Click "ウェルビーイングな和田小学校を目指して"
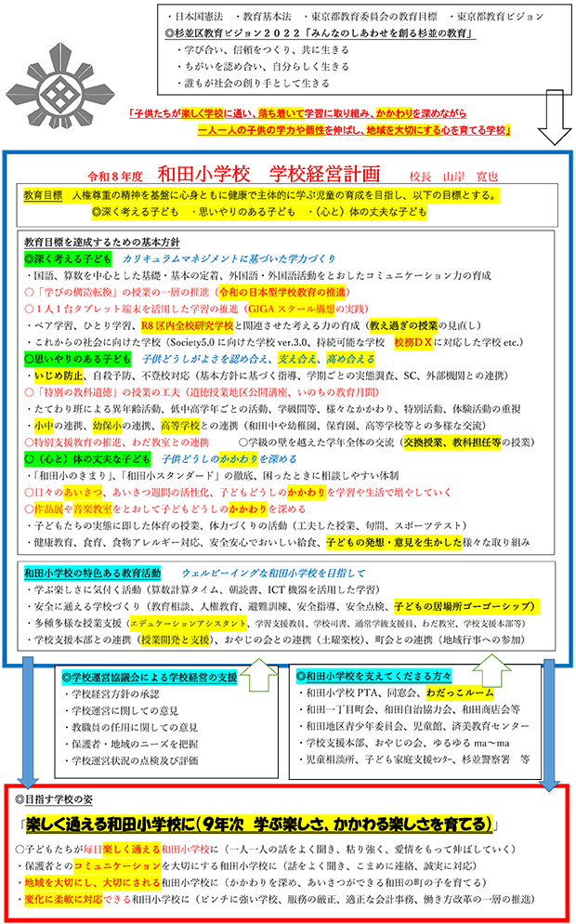 pos(274,573)
